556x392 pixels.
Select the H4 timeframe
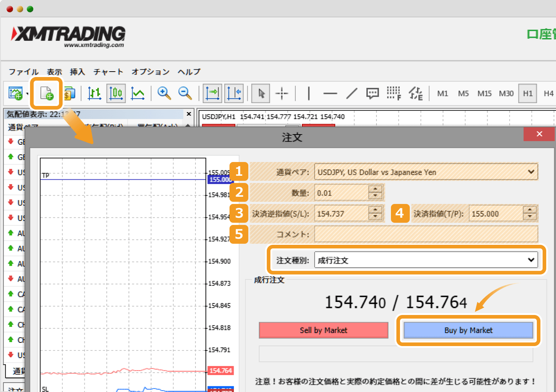point(548,94)
